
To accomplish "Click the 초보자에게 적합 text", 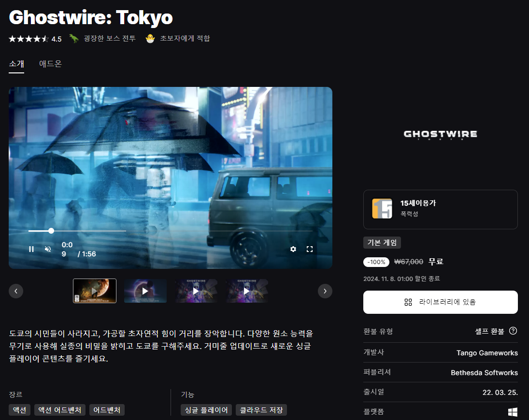I will pyautogui.click(x=185, y=39).
